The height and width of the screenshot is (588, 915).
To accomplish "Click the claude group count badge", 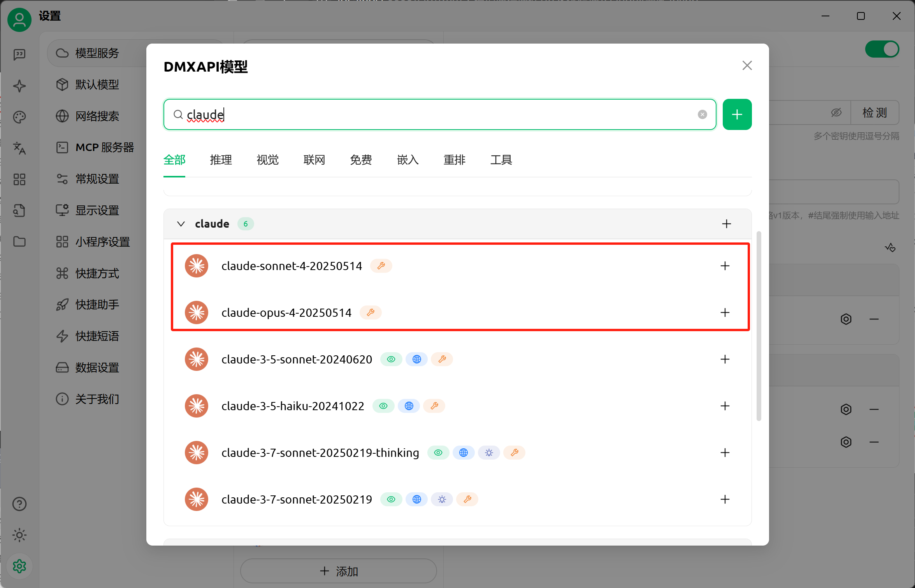I will click(x=246, y=224).
